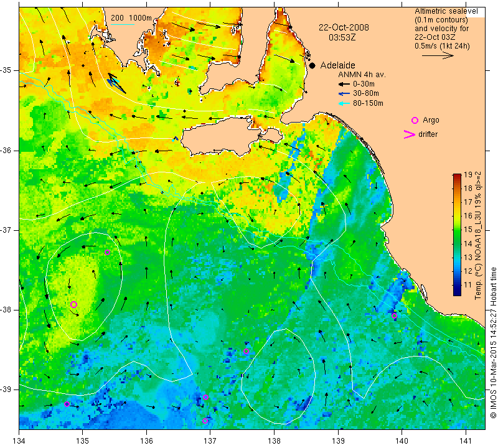Click the dark blue bottom of temperature colour bar
The height and width of the screenshot is (448, 498).
point(457,292)
